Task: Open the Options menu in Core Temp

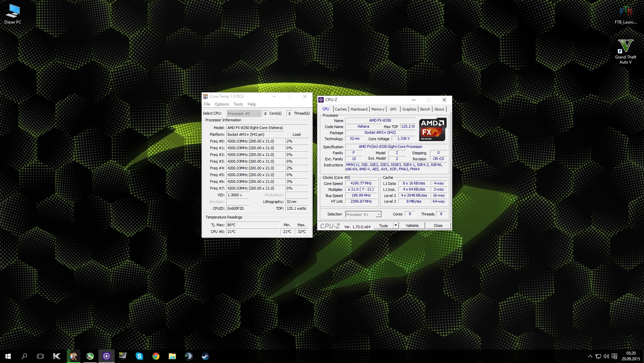Action: [222, 104]
